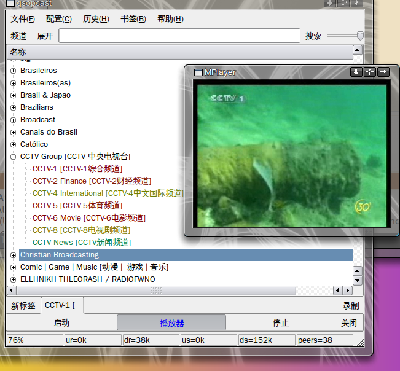Expand the Christian Broadcasting group
This screenshot has height=371, width=400.
13,255
